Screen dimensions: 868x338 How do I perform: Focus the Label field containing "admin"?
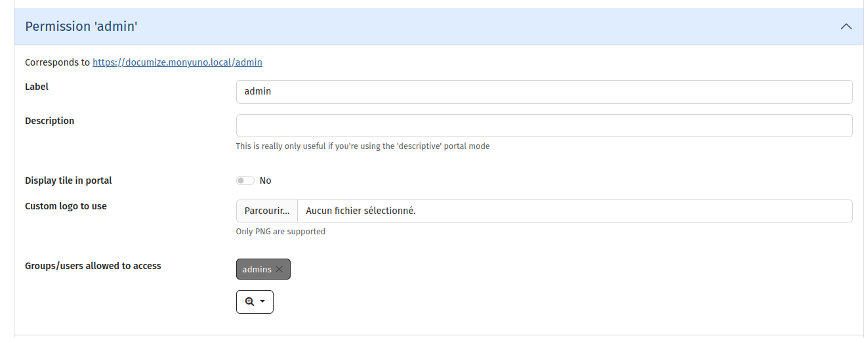tap(544, 92)
